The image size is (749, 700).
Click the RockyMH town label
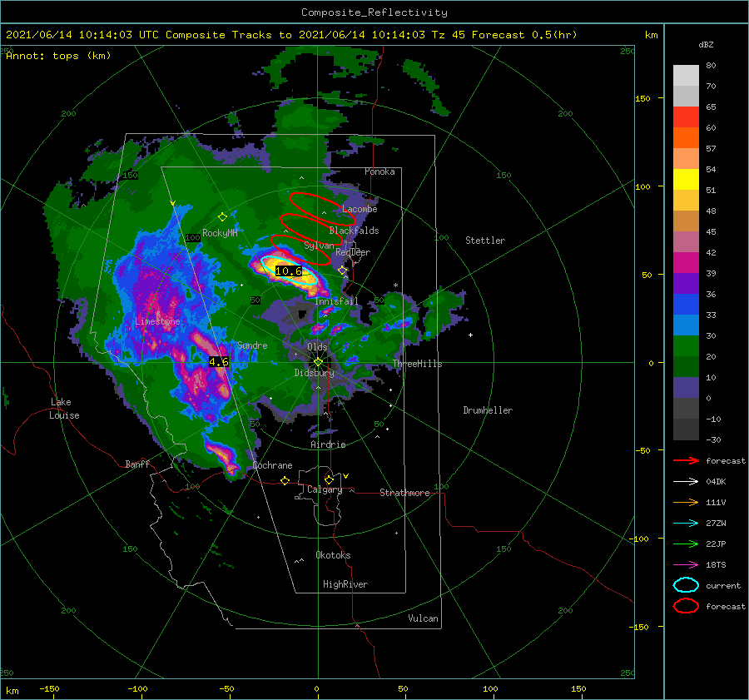220,233
